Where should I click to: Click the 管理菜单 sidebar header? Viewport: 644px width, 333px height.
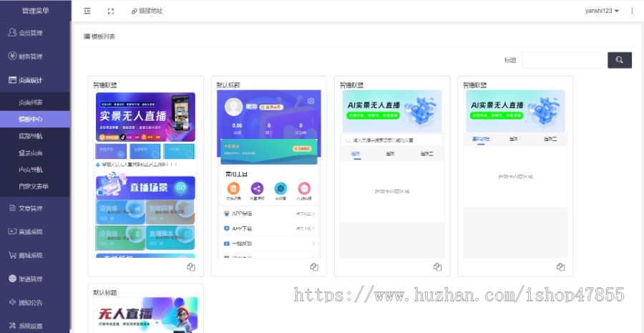click(35, 11)
